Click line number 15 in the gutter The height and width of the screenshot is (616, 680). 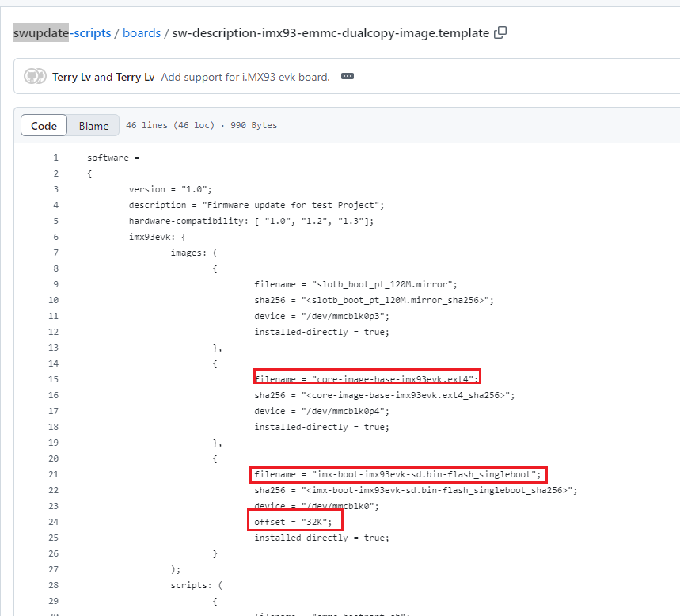point(53,379)
